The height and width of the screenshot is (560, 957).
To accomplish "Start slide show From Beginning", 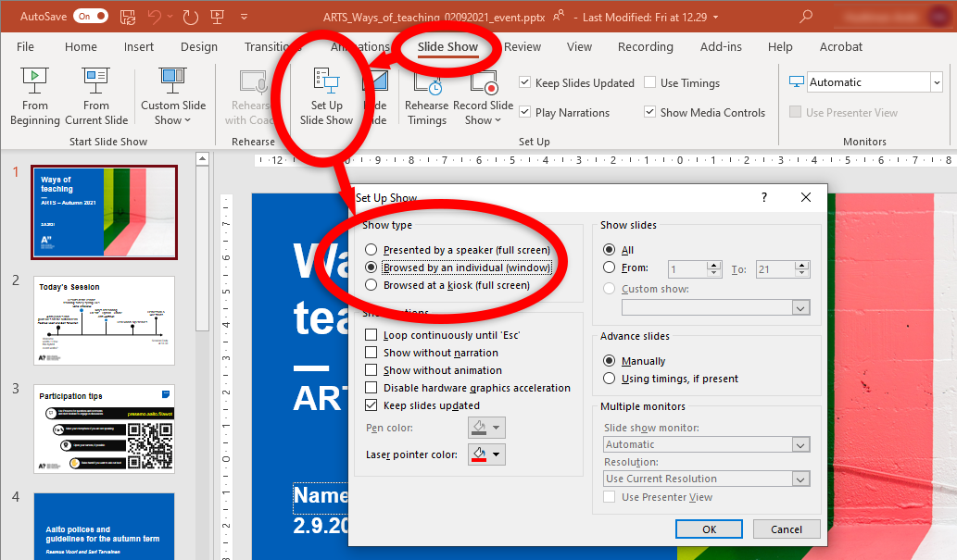I will [35, 96].
